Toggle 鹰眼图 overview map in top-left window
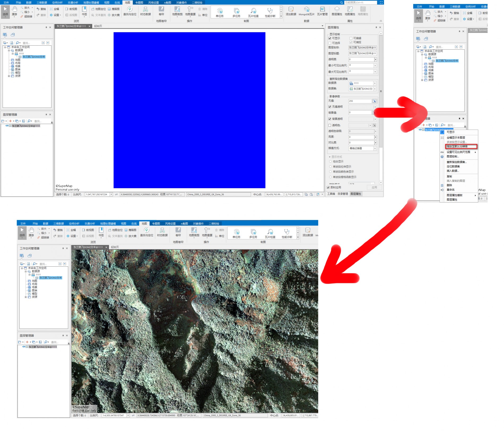The height and width of the screenshot is (437, 504). pos(114,9)
